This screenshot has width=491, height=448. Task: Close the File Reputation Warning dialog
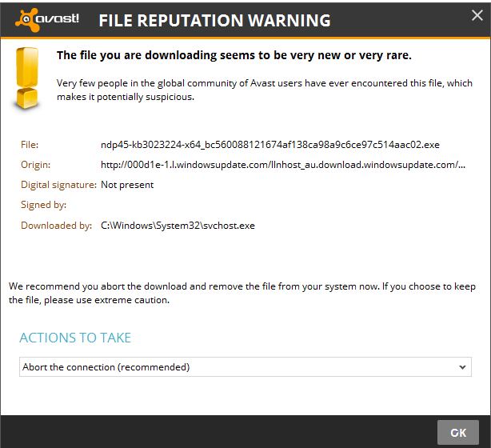[477, 15]
